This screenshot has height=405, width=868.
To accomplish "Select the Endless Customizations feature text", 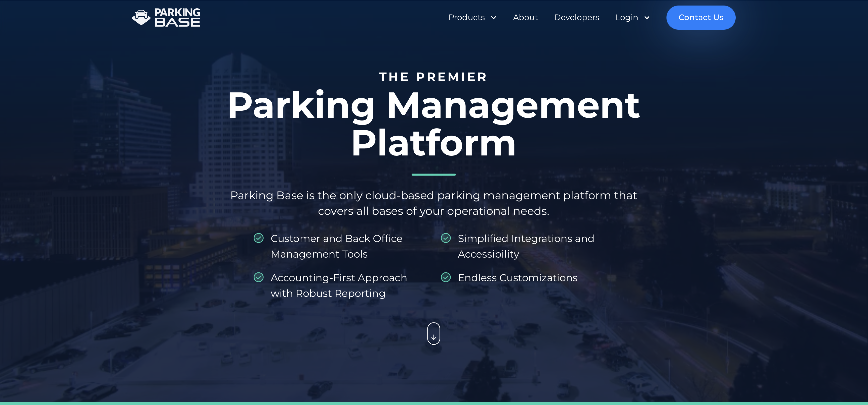I will click(x=517, y=278).
